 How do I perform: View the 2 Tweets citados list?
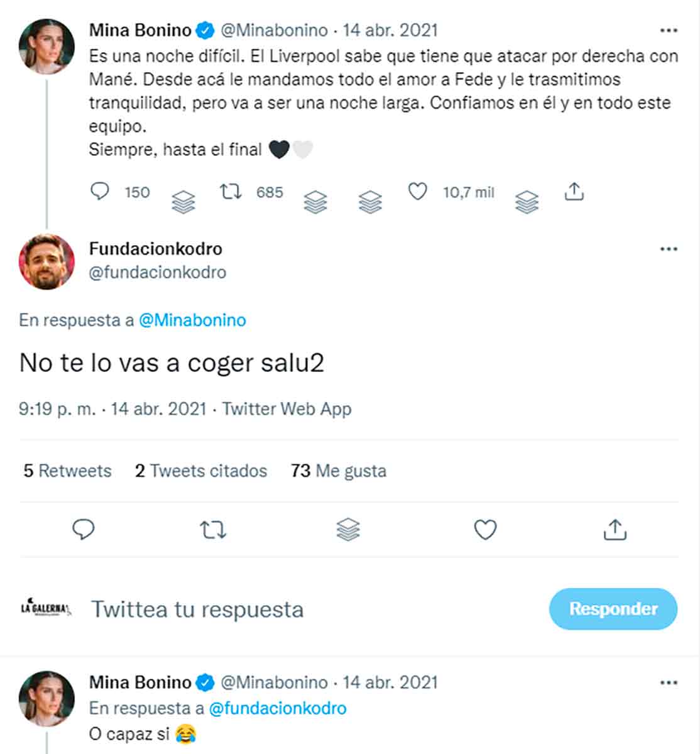click(201, 471)
